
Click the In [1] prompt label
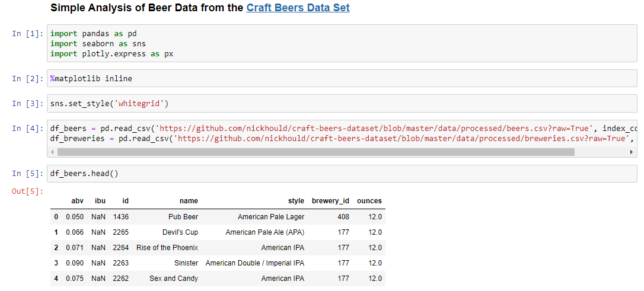click(28, 34)
